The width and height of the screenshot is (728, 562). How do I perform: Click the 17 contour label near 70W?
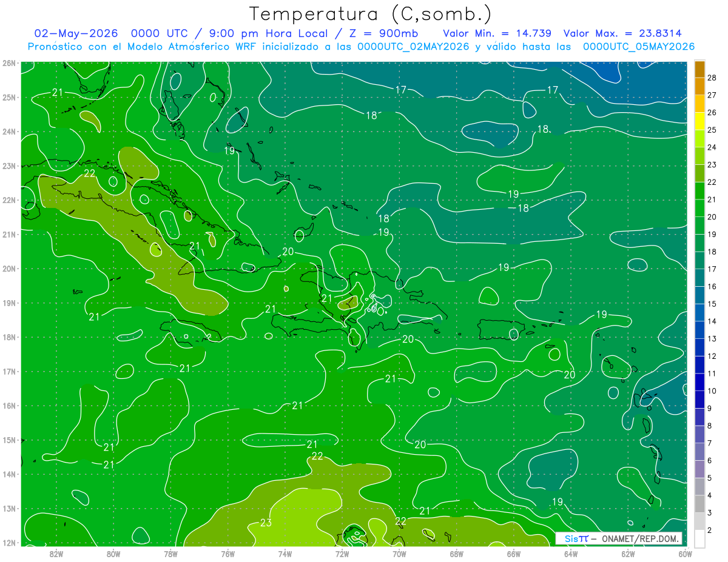pos(400,90)
